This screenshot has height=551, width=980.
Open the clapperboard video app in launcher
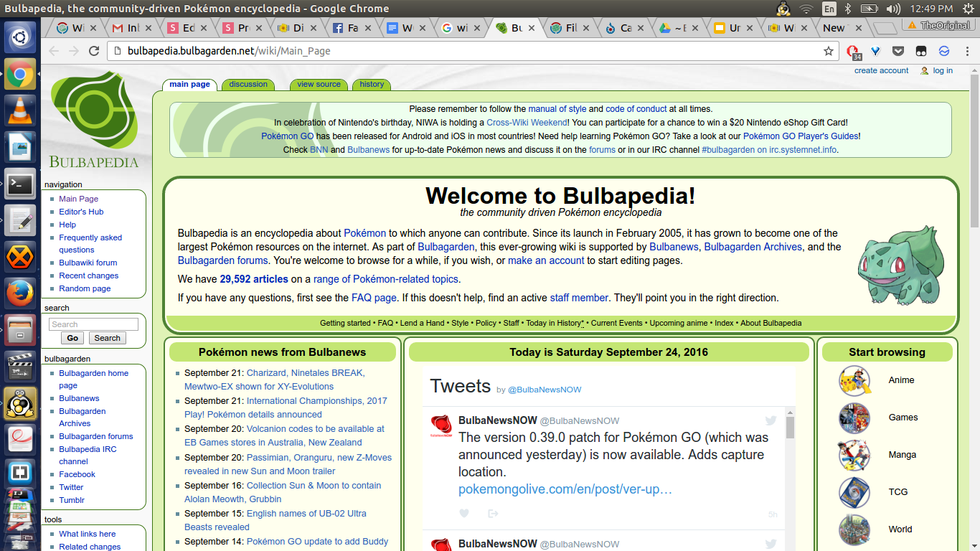(x=20, y=368)
